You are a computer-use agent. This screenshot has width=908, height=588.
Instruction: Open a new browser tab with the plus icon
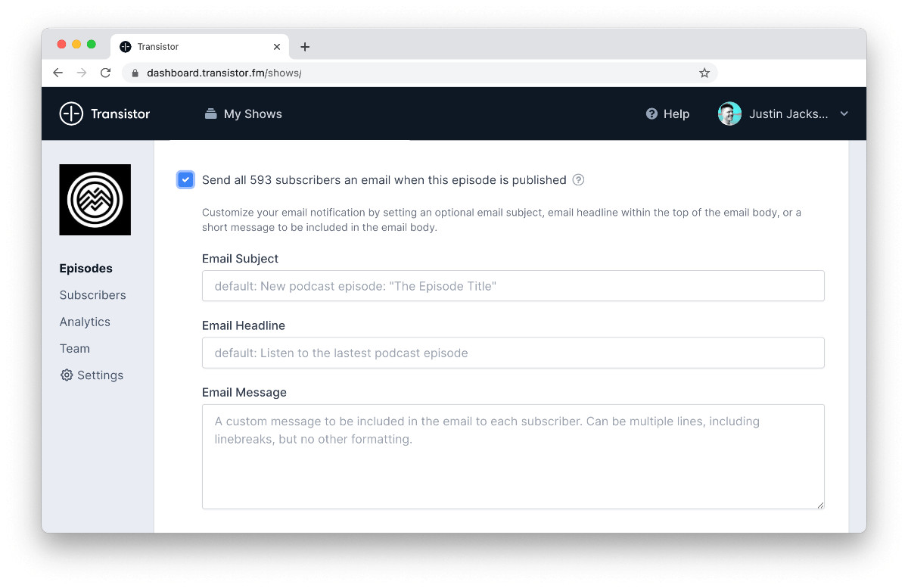click(305, 46)
